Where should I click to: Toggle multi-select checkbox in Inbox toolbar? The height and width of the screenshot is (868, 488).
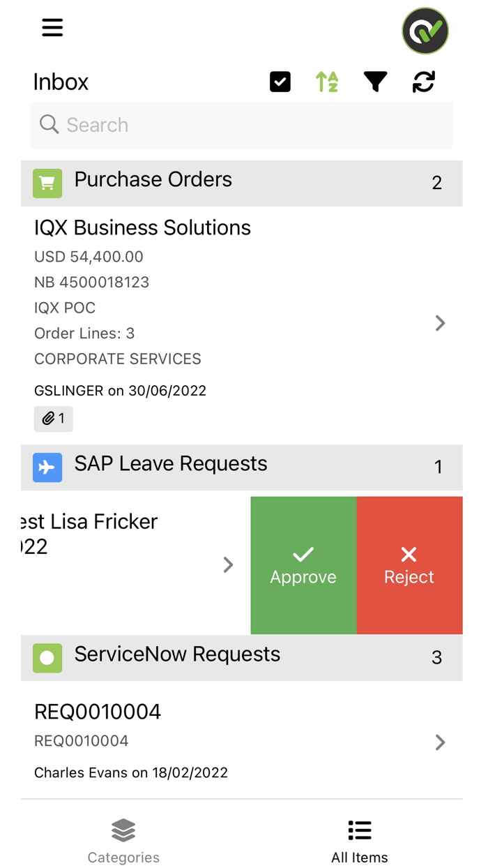(280, 82)
